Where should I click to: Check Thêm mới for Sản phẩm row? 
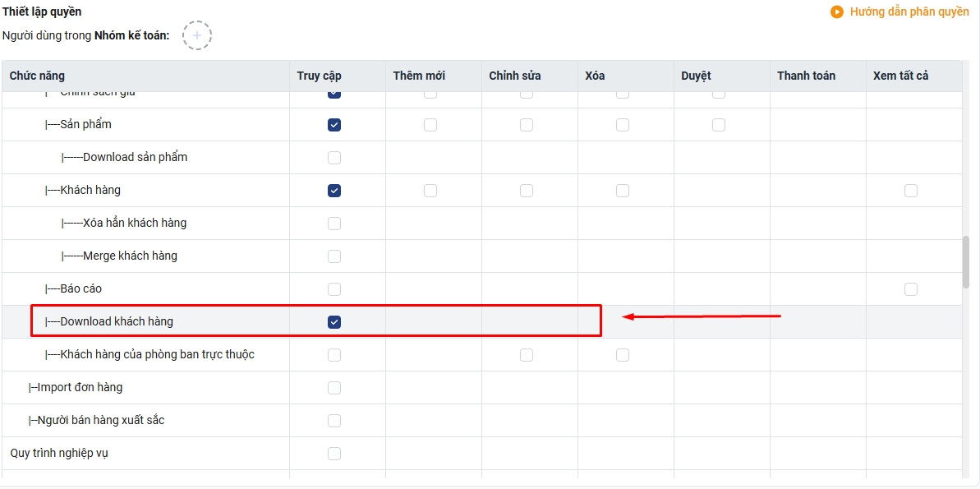pos(430,125)
